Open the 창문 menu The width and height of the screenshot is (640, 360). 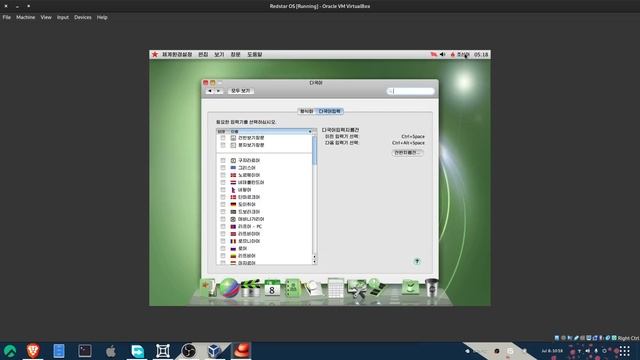coord(236,54)
